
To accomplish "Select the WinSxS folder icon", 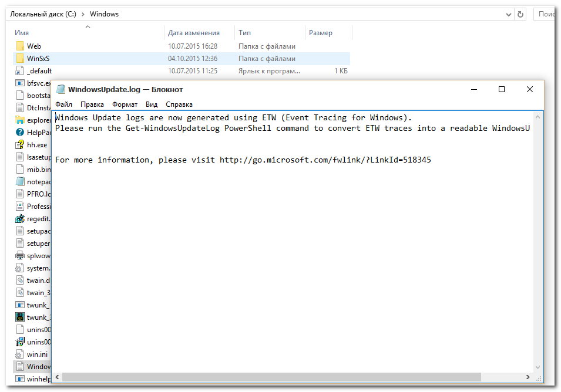I will point(20,59).
